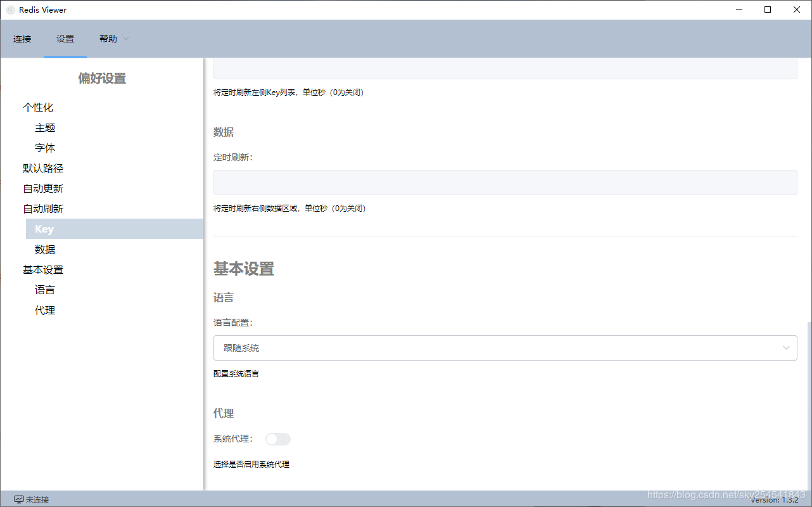Image resolution: width=812 pixels, height=507 pixels.
Task: Toggle the 系统代理 switch
Action: coord(278,439)
